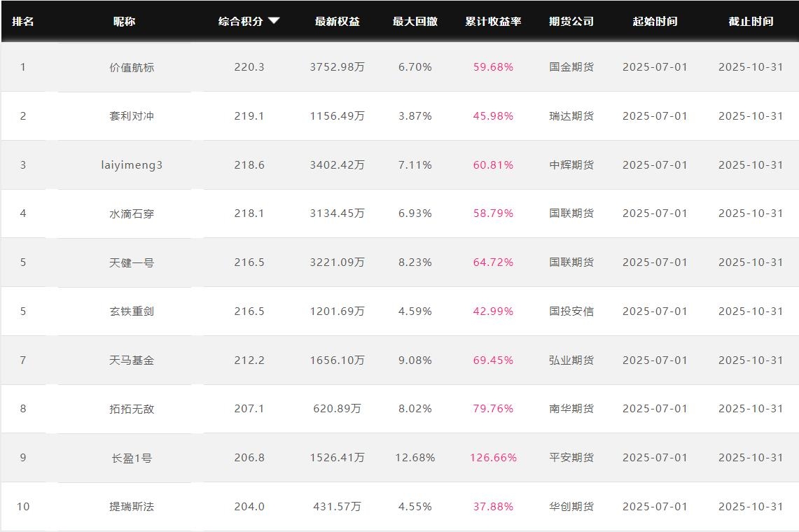Viewport: 799px width, 532px height.
Task: Select the 平安期货 company cell
Action: [571, 458]
